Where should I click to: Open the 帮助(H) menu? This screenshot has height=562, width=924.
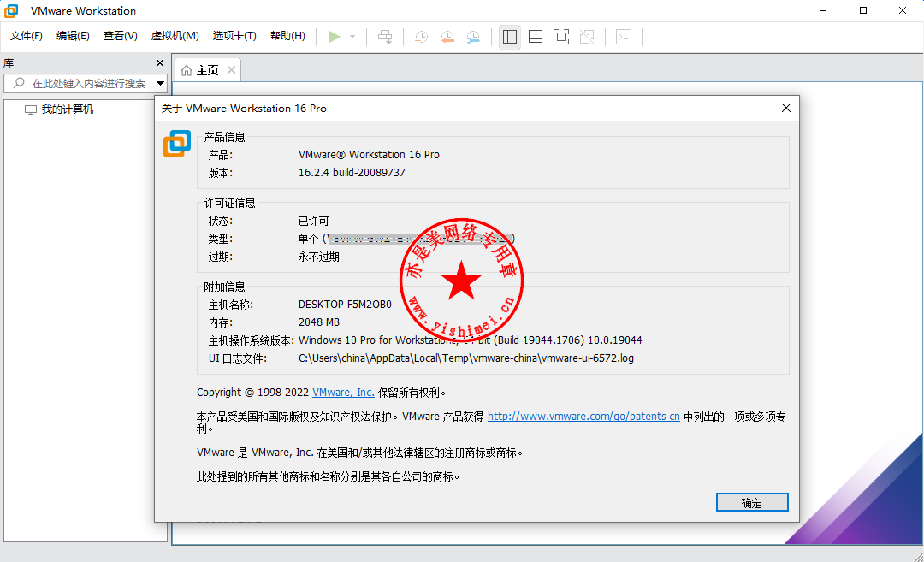pos(287,36)
